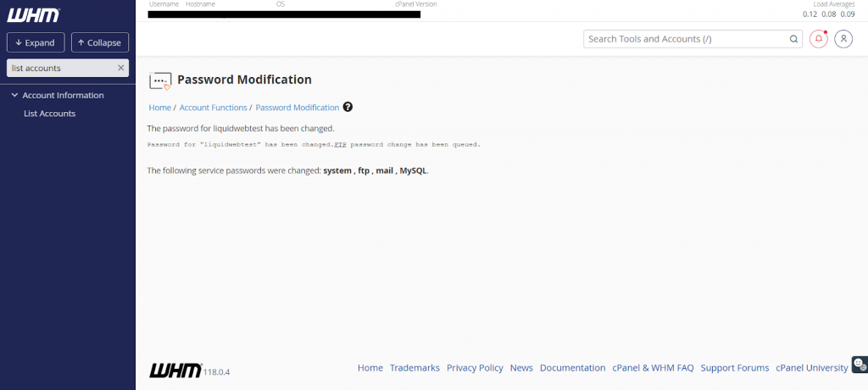Click the 'Password Modification' page heading
Viewport: 868px width, 390px height.
244,80
